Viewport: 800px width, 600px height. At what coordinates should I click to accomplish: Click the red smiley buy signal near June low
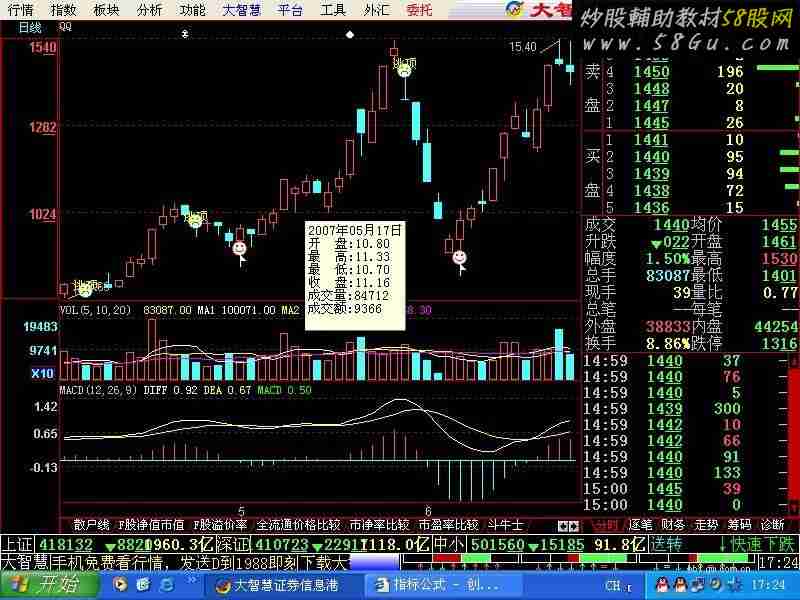(x=459, y=257)
